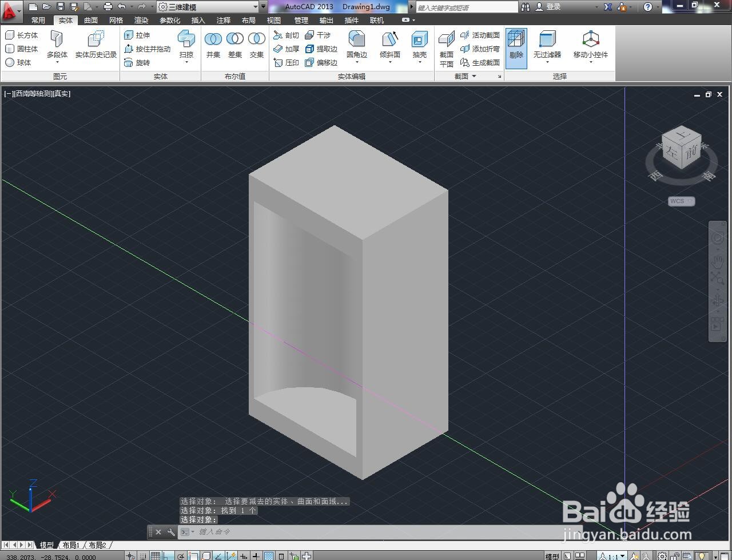Click 活动截面 (Live Section)
Viewport: 732px width, 560px height.
click(x=480, y=35)
